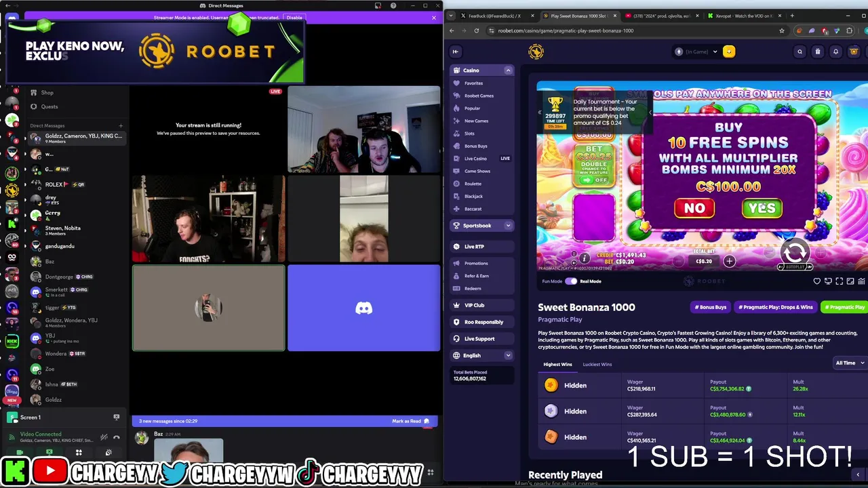Viewport: 868px width, 488px height.
Task: Open game stats chart icon below slot
Action: (x=861, y=281)
